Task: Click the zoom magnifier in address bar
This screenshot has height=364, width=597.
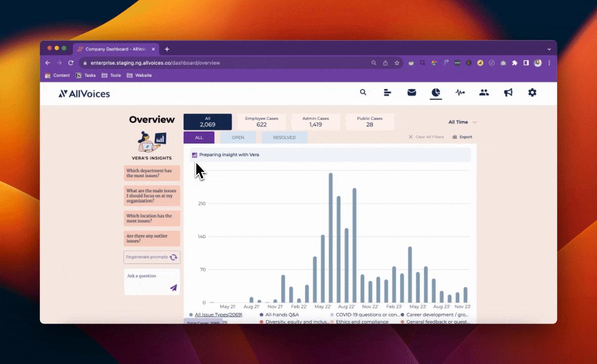Action: tap(374, 63)
